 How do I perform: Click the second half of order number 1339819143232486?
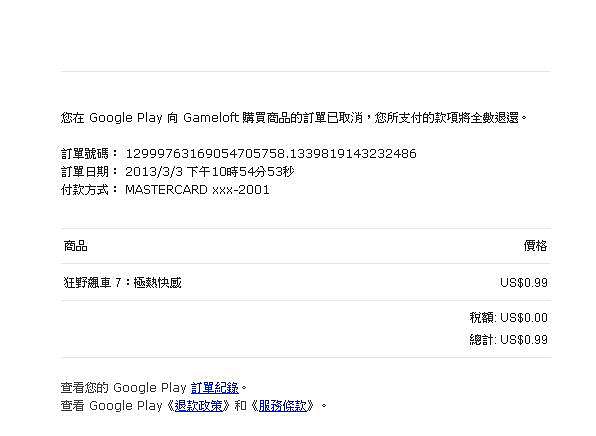(353, 154)
